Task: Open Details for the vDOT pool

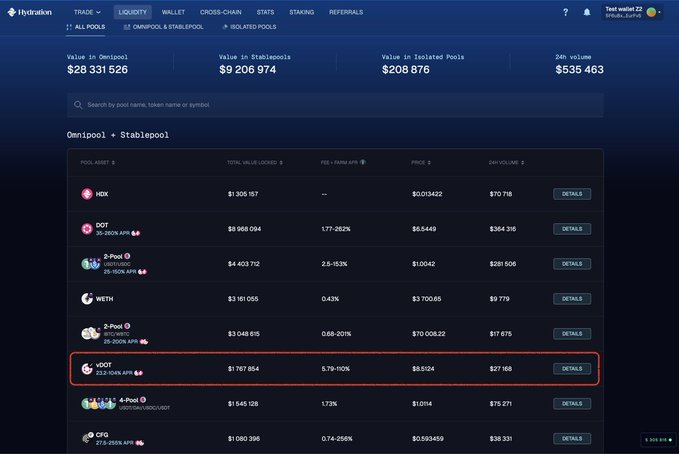Action: click(572, 369)
